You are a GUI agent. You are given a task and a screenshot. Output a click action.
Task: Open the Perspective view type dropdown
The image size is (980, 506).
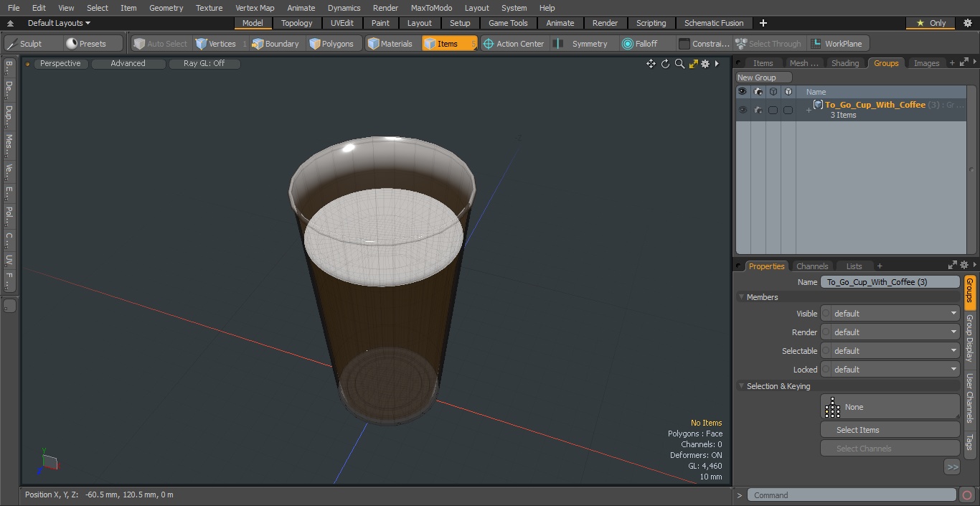60,64
